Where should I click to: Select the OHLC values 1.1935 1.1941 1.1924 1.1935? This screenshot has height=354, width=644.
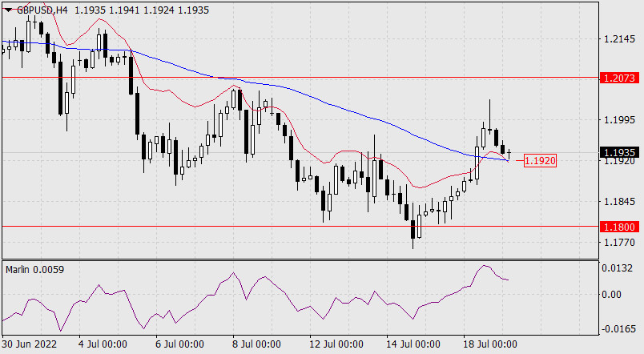click(x=142, y=10)
